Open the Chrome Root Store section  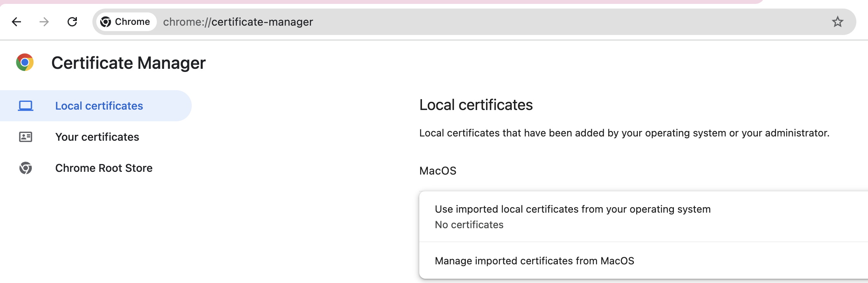pyautogui.click(x=104, y=168)
